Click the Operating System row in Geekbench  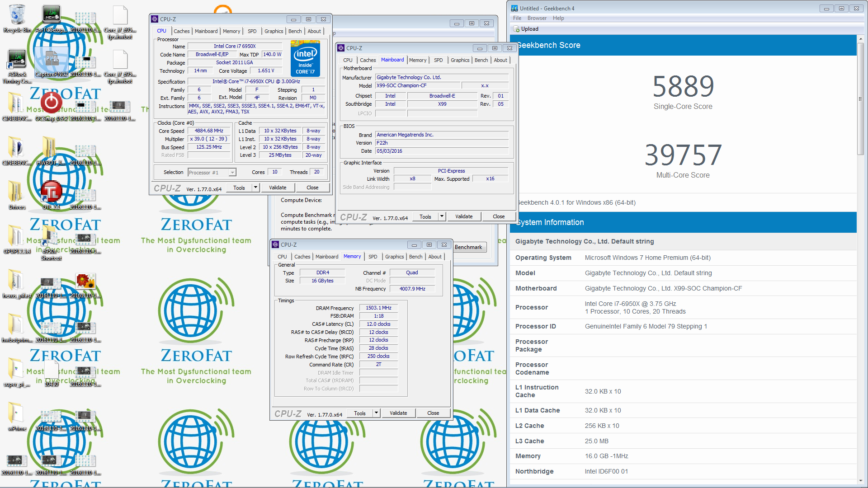[x=683, y=258]
